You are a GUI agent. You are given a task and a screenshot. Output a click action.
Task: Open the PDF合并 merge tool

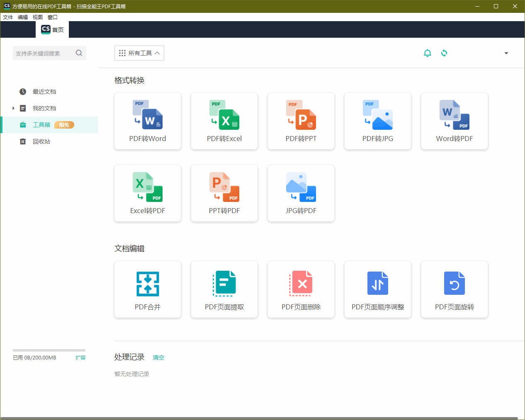point(147,289)
